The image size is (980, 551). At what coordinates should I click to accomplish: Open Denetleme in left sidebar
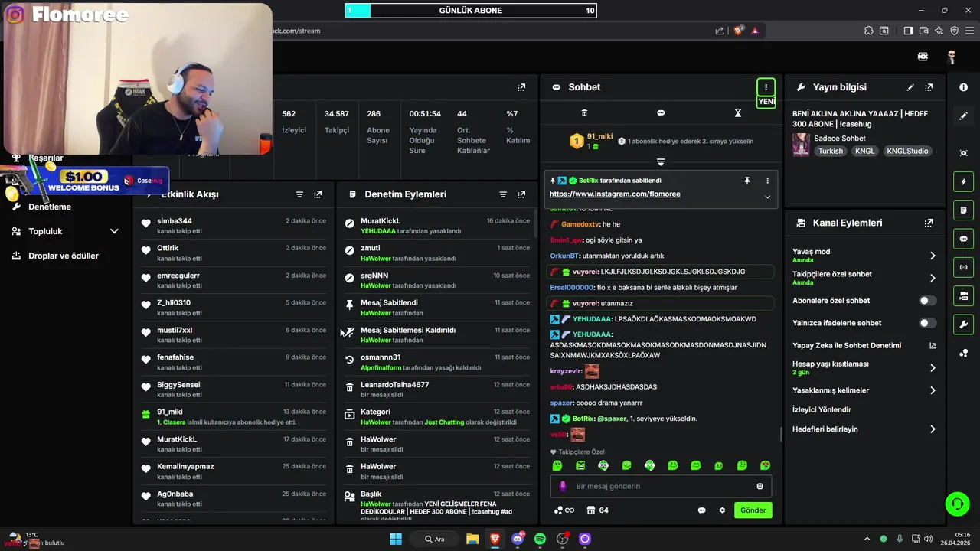50,207
